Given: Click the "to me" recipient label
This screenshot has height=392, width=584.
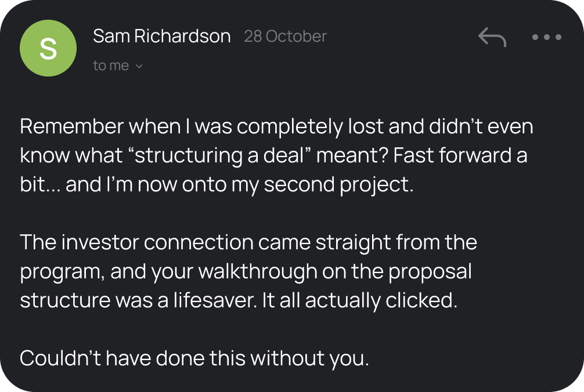Looking at the screenshot, I should tap(110, 66).
